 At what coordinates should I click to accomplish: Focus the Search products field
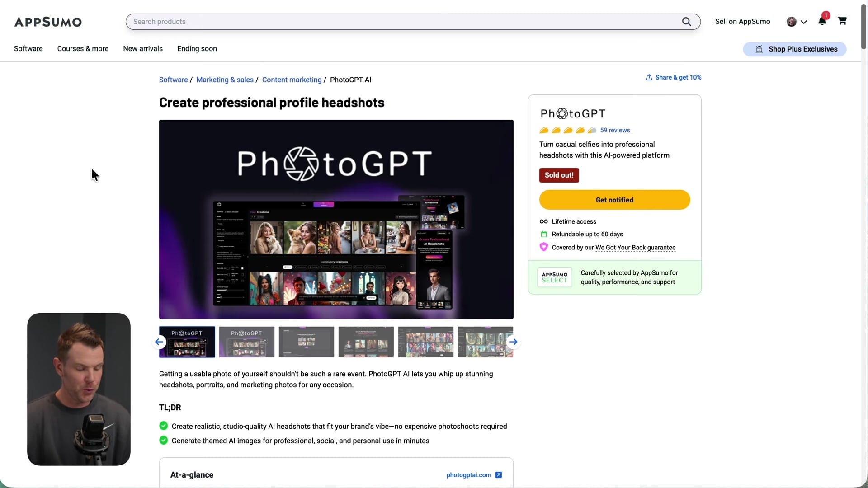[413, 22]
